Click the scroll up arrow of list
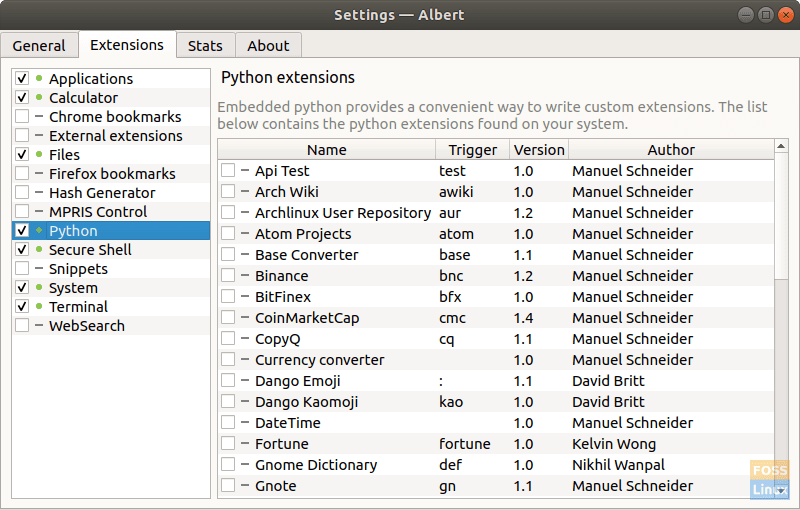 point(781,148)
